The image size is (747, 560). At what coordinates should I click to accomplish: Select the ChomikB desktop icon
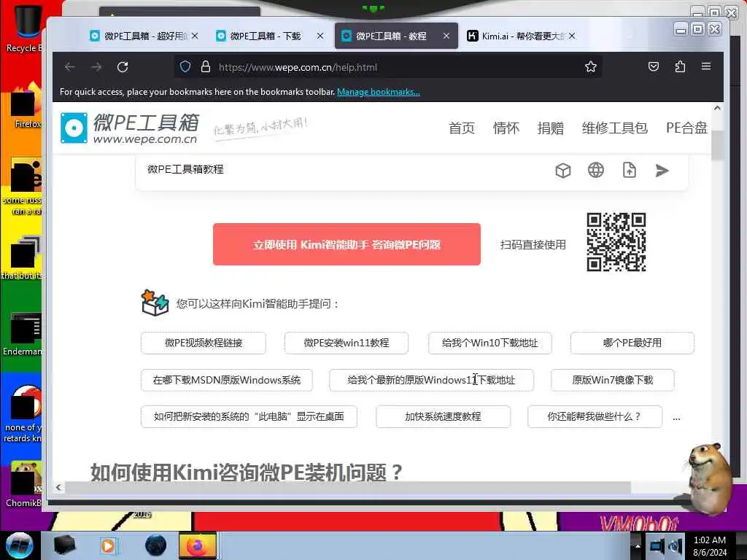24,483
